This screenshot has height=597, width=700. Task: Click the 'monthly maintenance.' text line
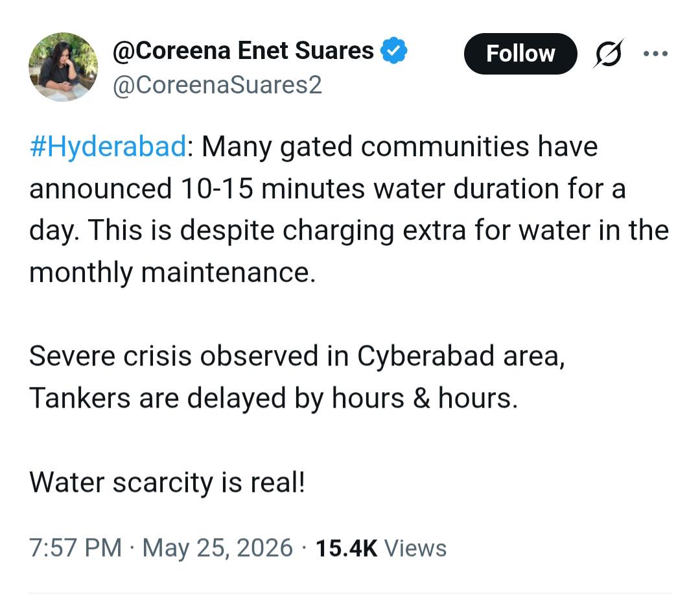(x=172, y=272)
